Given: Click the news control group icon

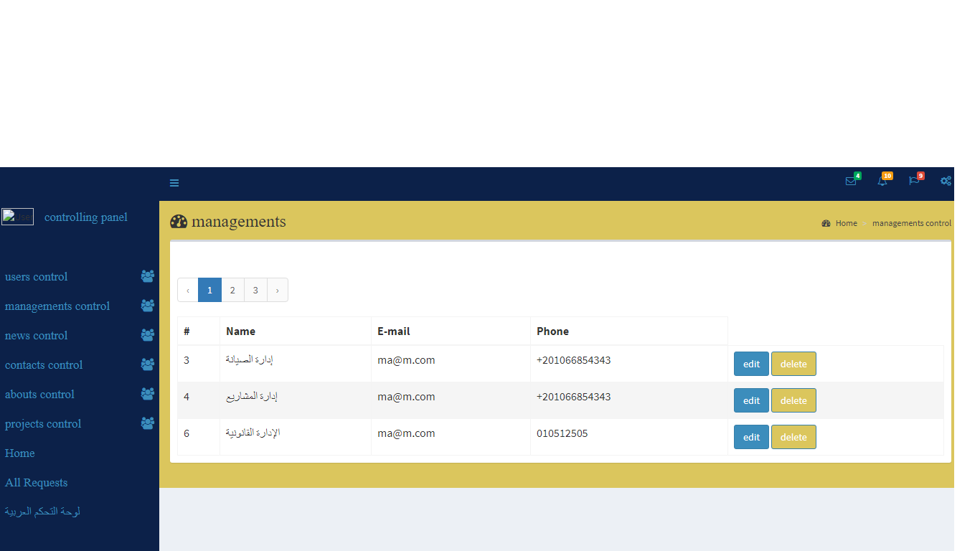Looking at the screenshot, I should 148,335.
